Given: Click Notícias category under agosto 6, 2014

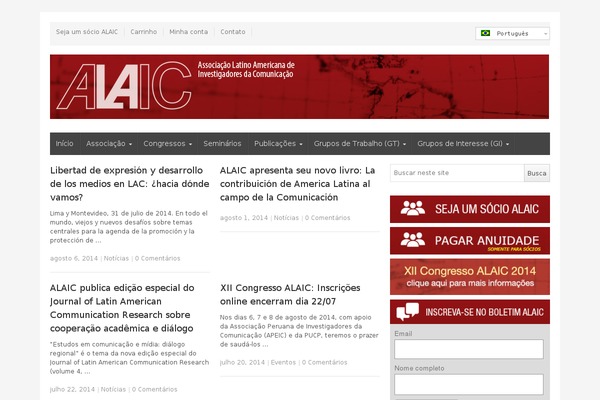Looking at the screenshot, I should coord(116,258).
